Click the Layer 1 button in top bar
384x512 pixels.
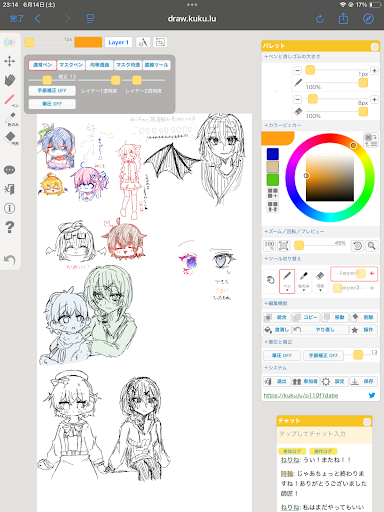118,42
